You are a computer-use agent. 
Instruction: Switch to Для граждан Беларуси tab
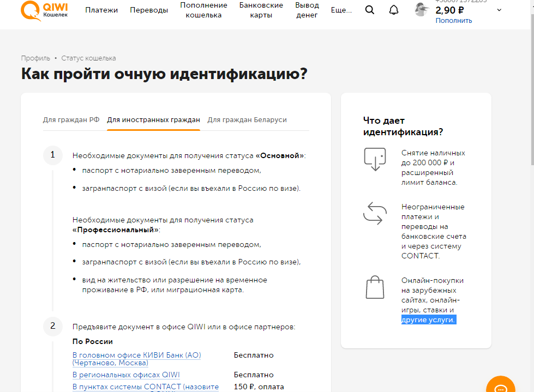pos(247,120)
